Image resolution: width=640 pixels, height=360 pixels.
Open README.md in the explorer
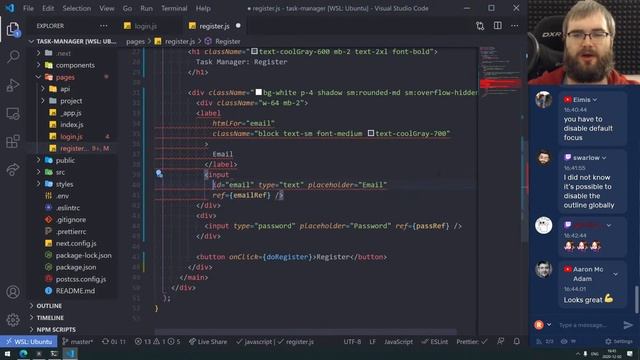(x=75, y=291)
